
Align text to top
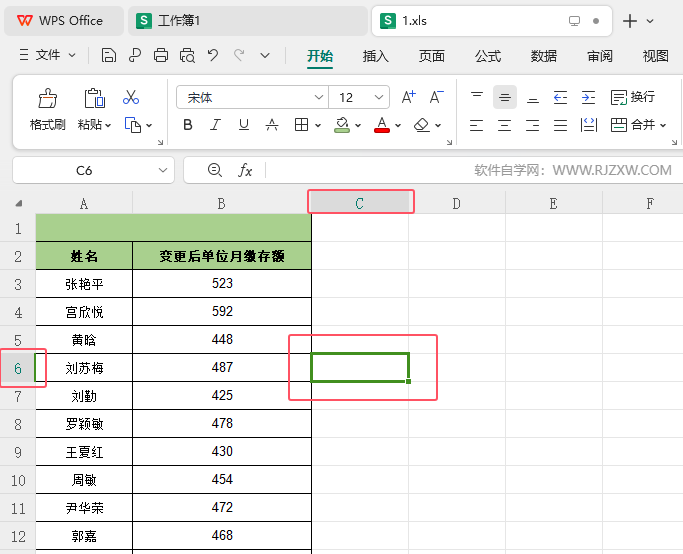pos(477,97)
